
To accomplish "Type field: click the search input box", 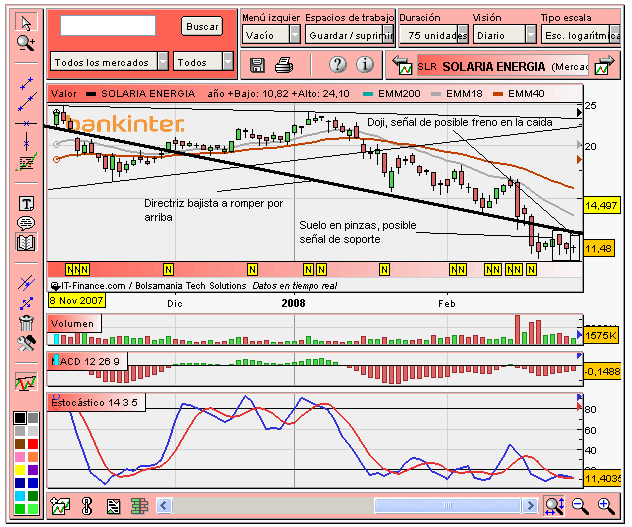I will point(108,26).
